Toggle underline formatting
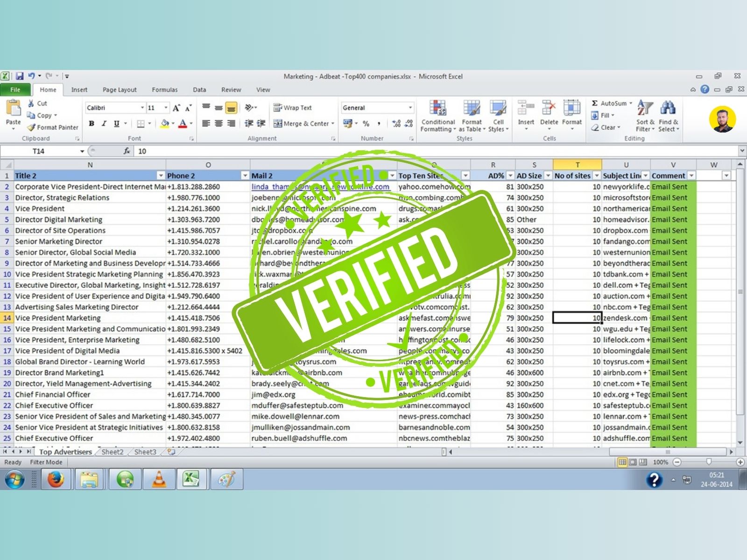 coord(115,124)
